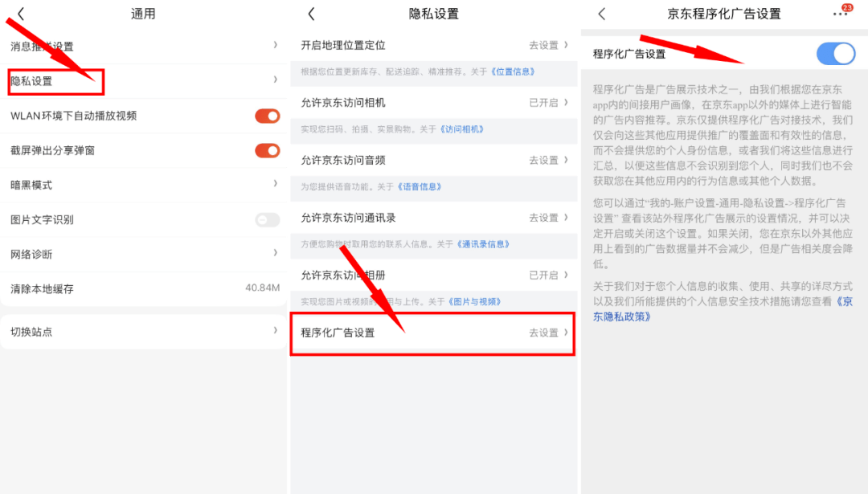868x494 pixels.
Task: Open 隐私设置 menu item
Action: point(56,81)
